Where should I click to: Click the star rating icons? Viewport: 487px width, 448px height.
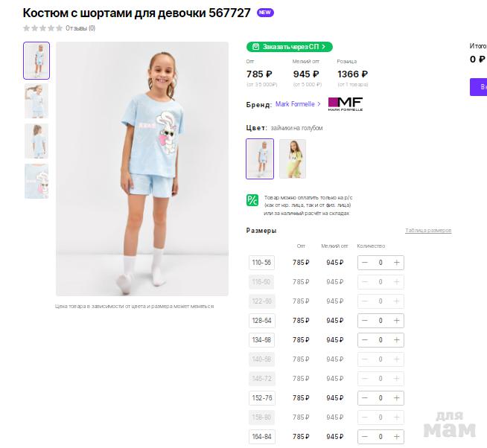point(43,28)
